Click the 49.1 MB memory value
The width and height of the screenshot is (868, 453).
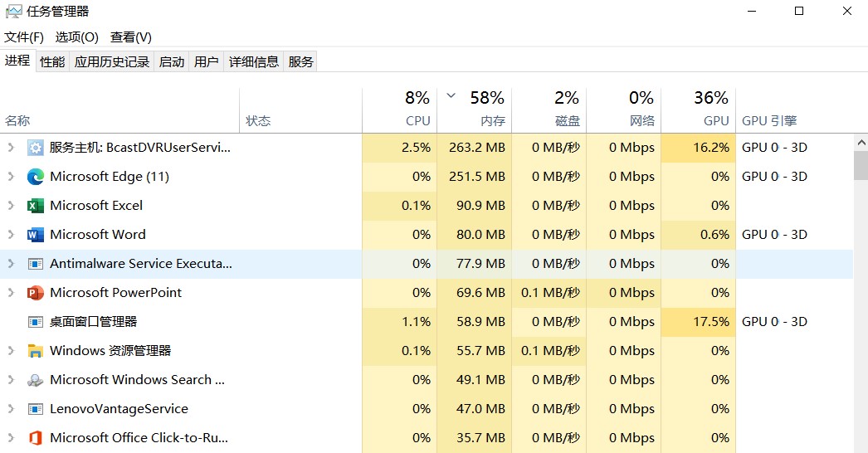point(480,380)
